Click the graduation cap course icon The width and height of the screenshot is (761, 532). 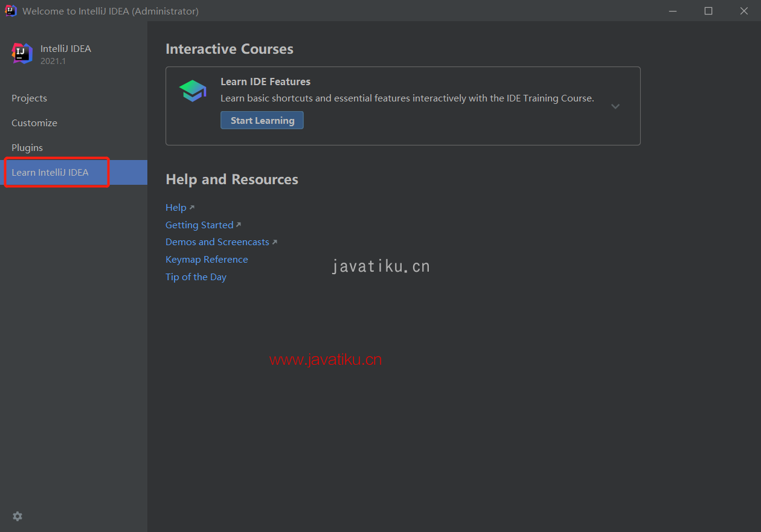click(x=193, y=91)
